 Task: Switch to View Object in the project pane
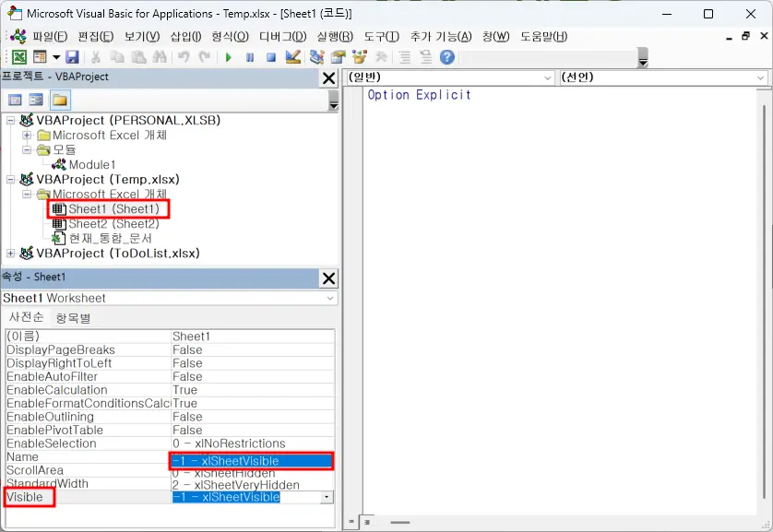tap(36, 100)
